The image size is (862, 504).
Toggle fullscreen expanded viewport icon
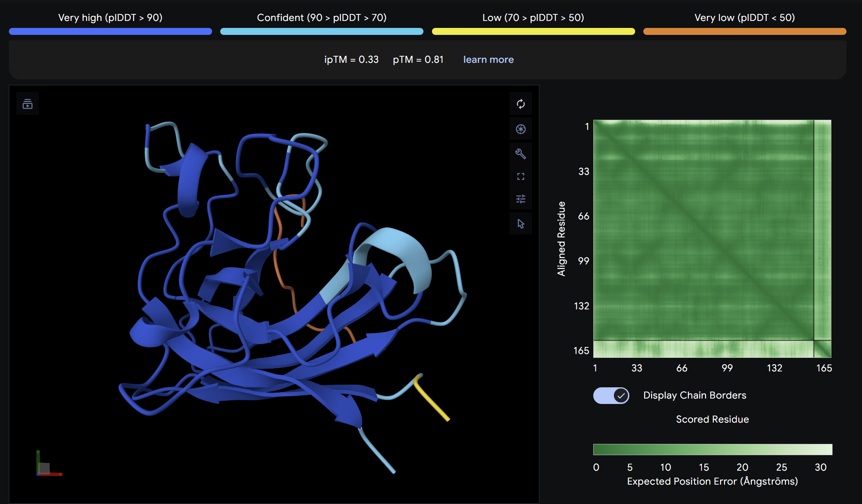point(521,176)
